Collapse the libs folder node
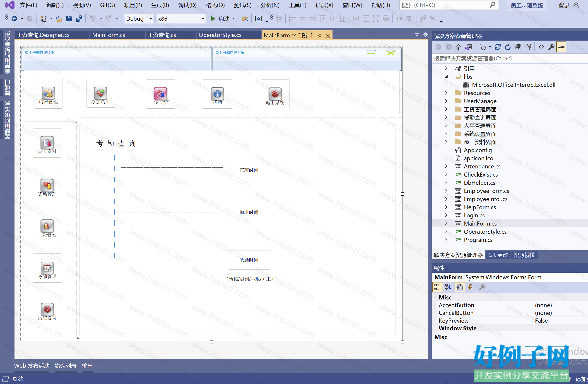 (446, 77)
